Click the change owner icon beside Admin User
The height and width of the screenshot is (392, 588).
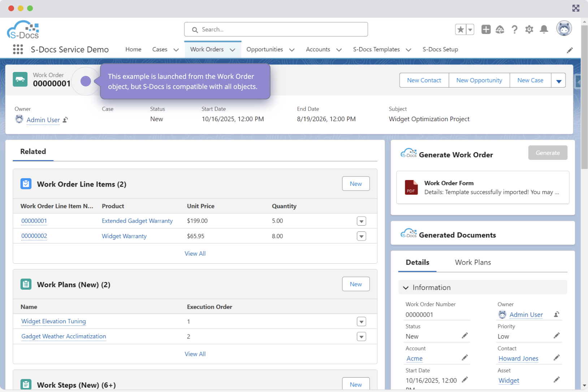(65, 120)
